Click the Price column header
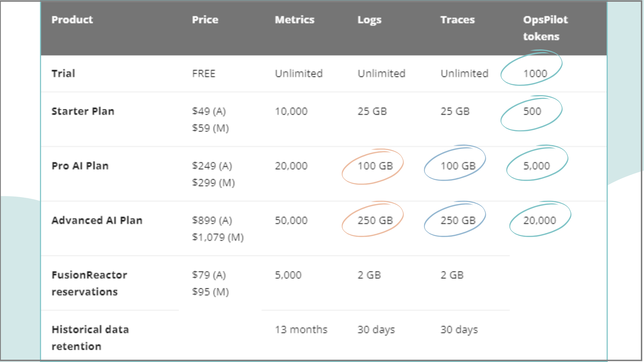 pyautogui.click(x=205, y=20)
